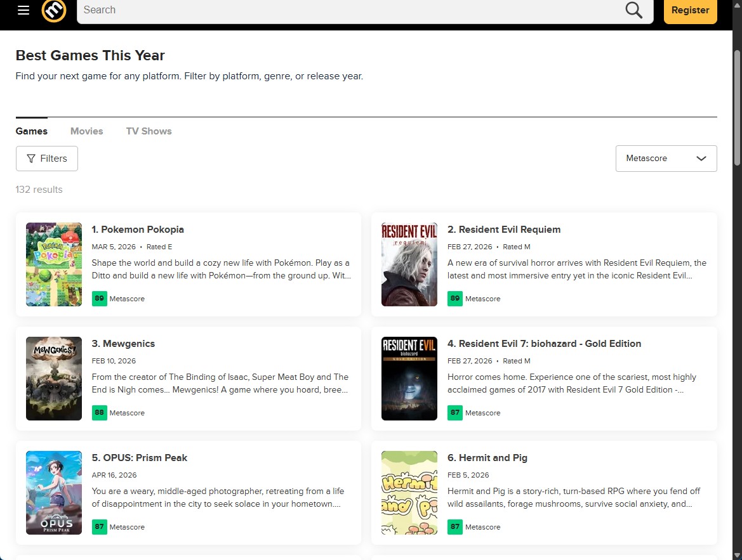Click the Pokemon Pokopia cover thumbnail
Viewport: 742px width, 560px height.
[x=54, y=264]
